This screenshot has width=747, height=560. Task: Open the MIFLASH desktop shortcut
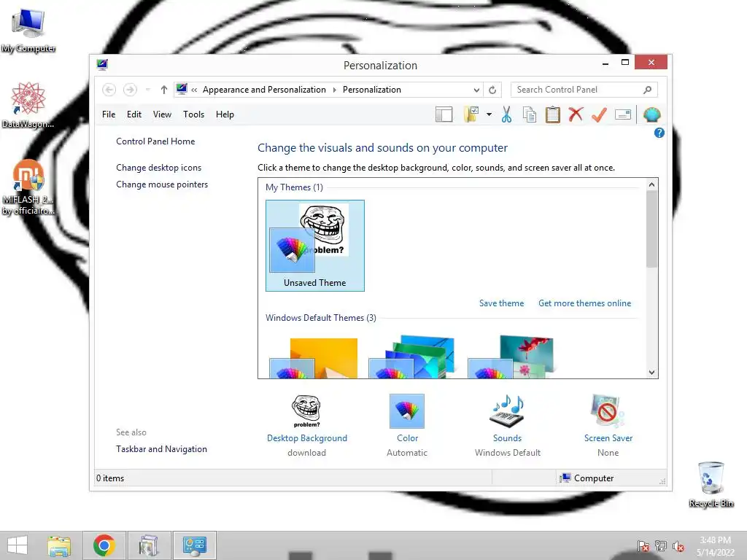point(28,187)
